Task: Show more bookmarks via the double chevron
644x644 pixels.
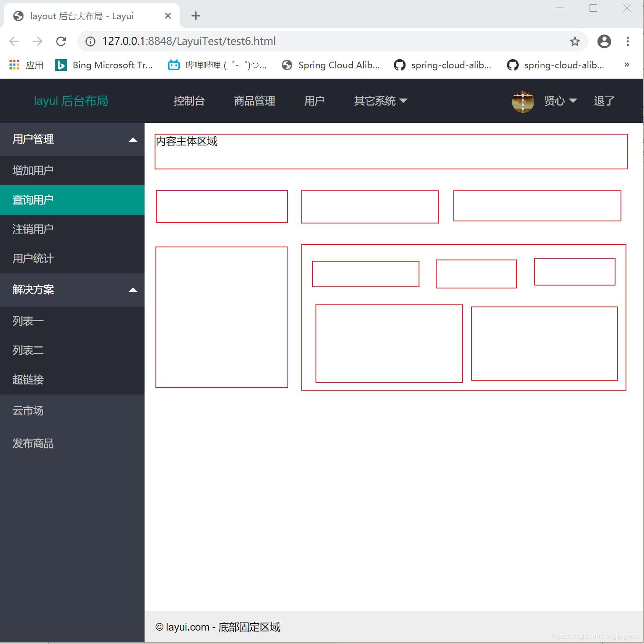Action: (627, 65)
